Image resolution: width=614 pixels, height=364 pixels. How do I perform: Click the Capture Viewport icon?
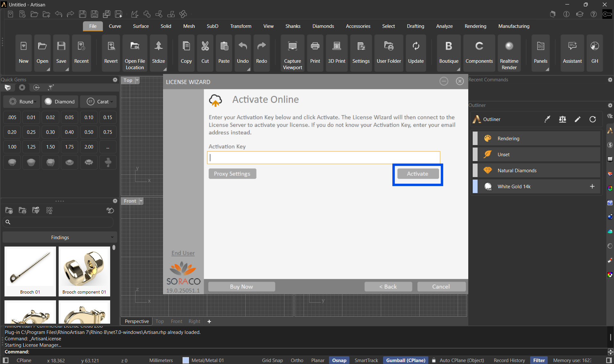[x=292, y=53]
